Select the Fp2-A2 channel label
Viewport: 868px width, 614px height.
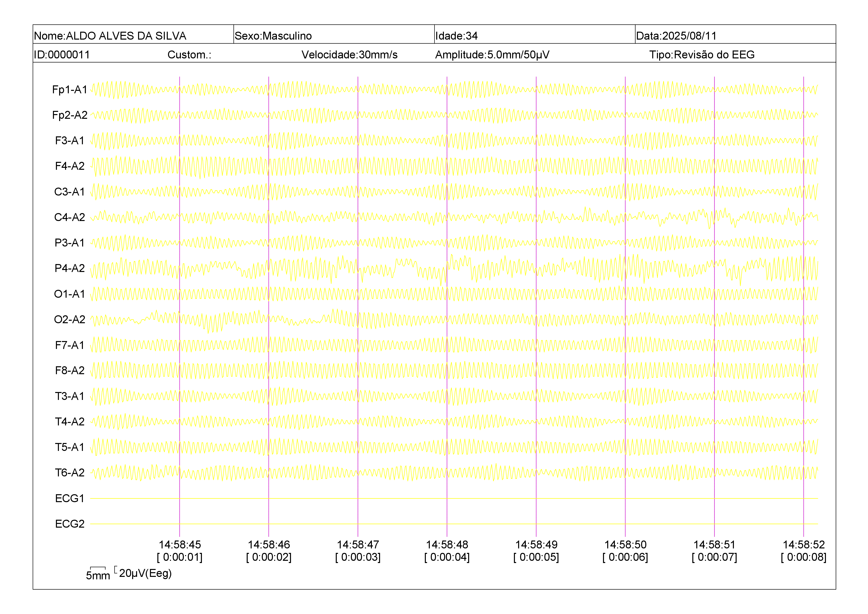click(70, 115)
